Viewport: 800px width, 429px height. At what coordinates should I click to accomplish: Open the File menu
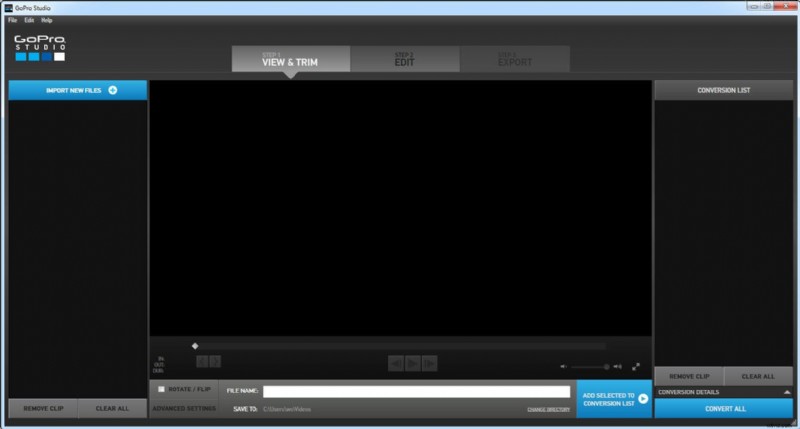pyautogui.click(x=13, y=20)
